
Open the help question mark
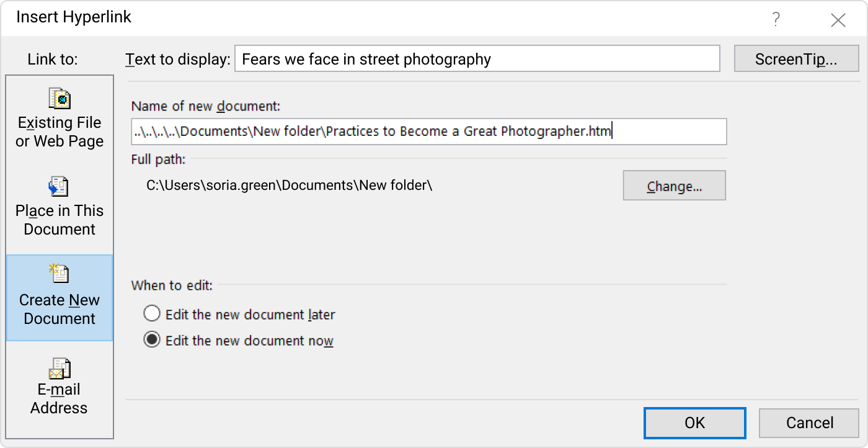(776, 20)
